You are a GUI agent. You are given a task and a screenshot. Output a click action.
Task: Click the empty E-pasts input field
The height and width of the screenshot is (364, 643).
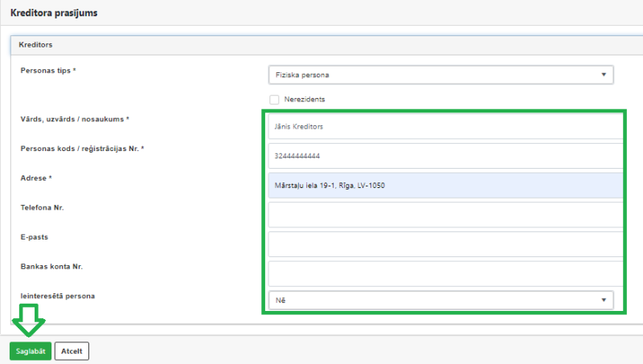pos(444,244)
